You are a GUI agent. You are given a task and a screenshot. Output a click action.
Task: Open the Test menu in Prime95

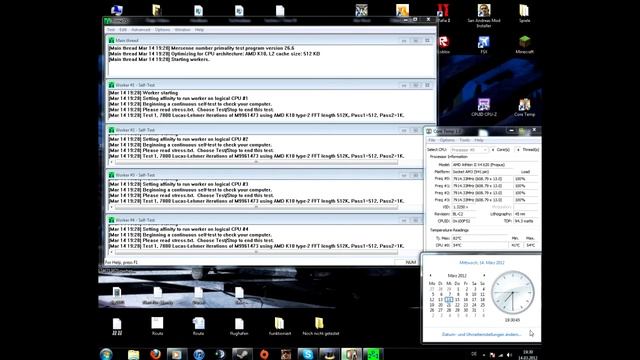(x=111, y=30)
